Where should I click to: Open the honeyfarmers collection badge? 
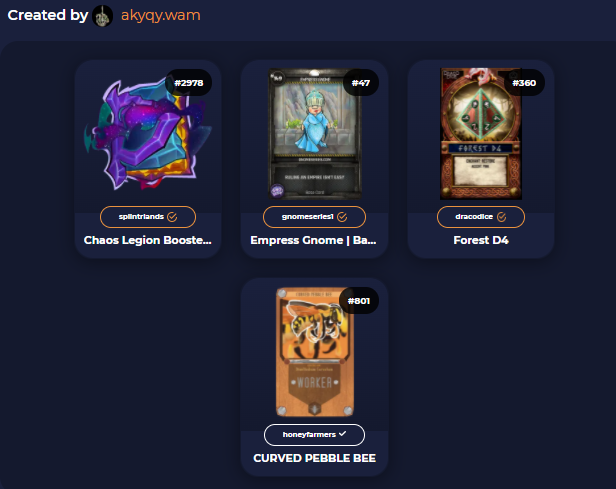pyautogui.click(x=314, y=435)
